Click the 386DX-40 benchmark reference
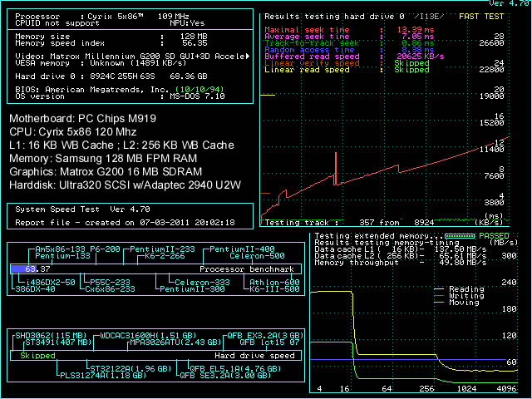Image resolution: width=532 pixels, height=399 pixels. tap(35, 289)
